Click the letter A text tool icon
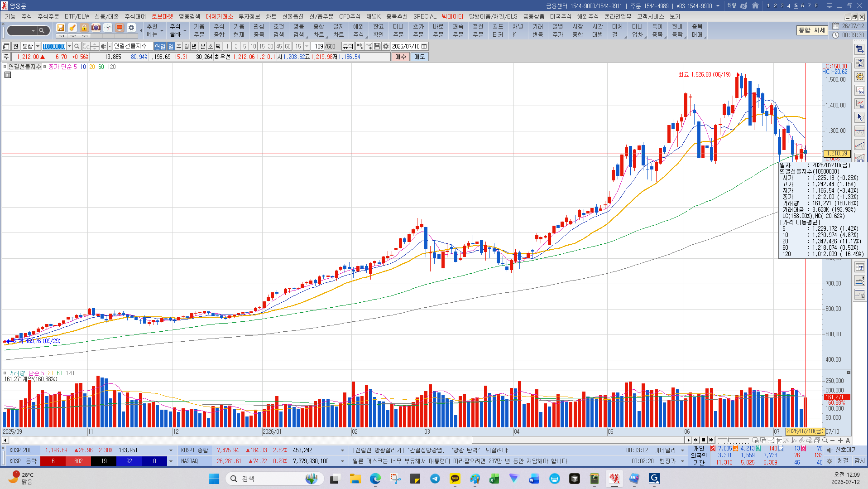Screen dimensions: 868x489 click(848, 440)
